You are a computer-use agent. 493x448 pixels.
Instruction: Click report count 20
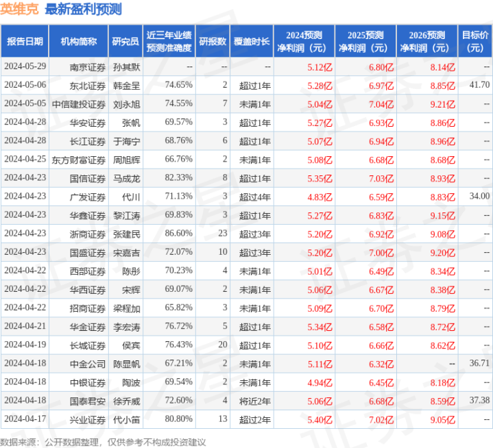pos(223,344)
